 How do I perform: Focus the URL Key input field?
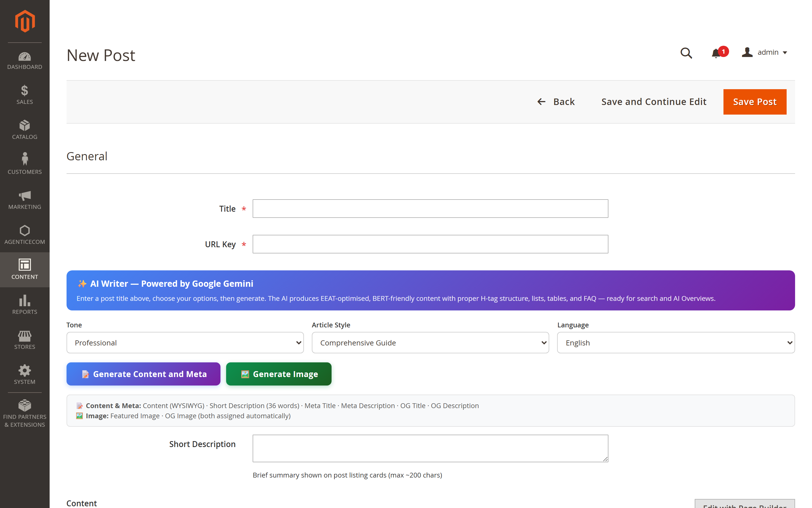pos(430,244)
